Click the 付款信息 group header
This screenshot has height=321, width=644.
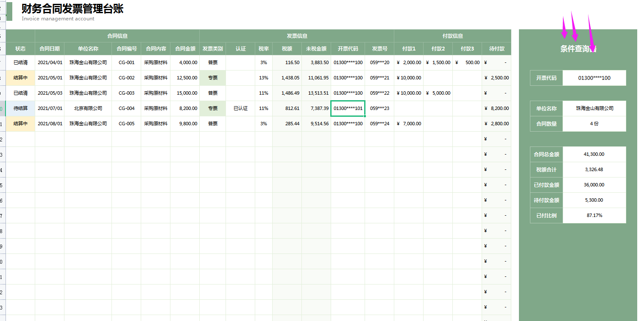click(452, 36)
